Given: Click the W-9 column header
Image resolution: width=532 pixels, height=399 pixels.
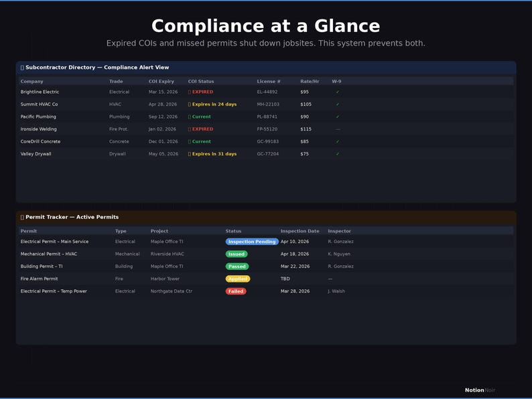Looking at the screenshot, I should tap(336, 82).
